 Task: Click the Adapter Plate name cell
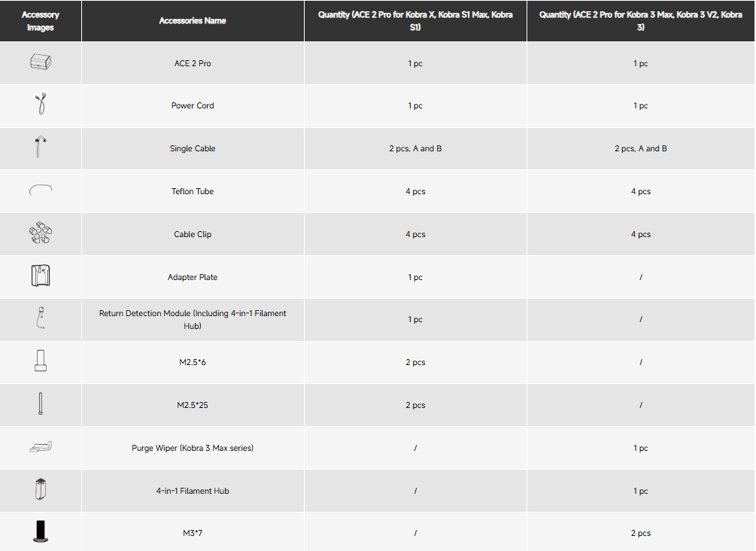click(x=193, y=277)
